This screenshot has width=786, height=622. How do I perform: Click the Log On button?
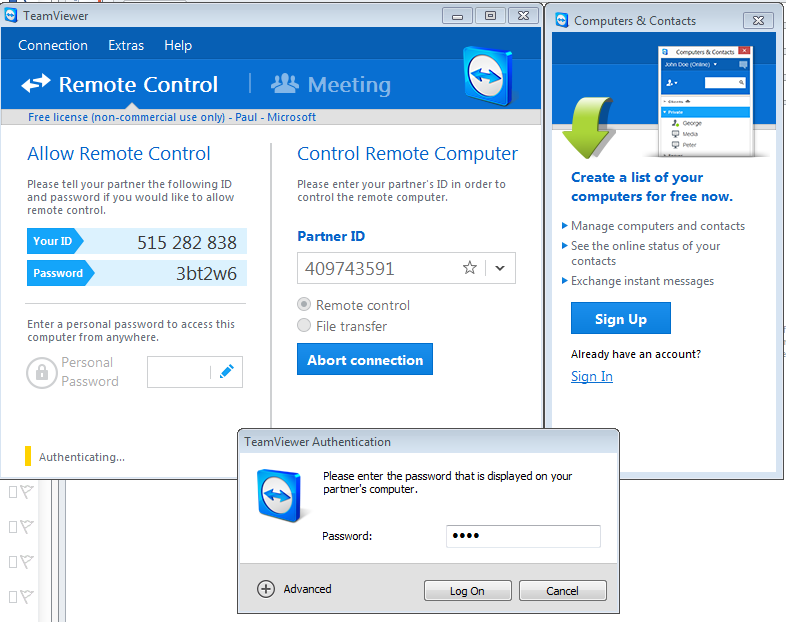[468, 591]
